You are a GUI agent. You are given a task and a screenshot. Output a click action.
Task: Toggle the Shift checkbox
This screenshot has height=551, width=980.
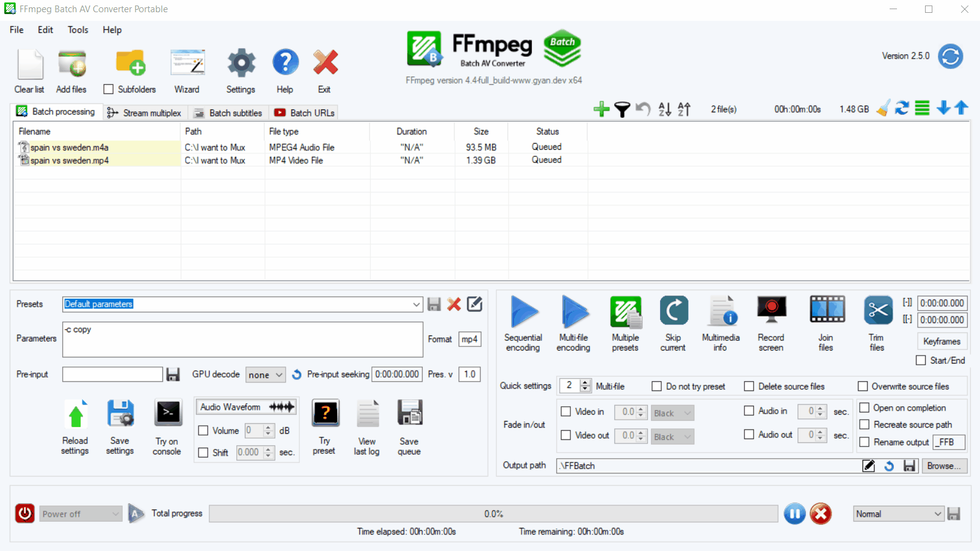point(203,453)
